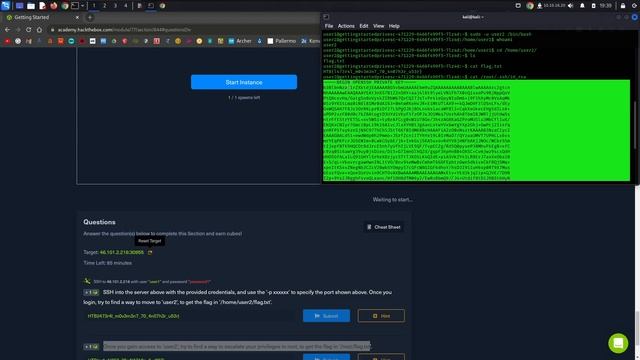Open the terminal Actions menu
Viewport: 640px width, 360px height.
[x=346, y=26]
